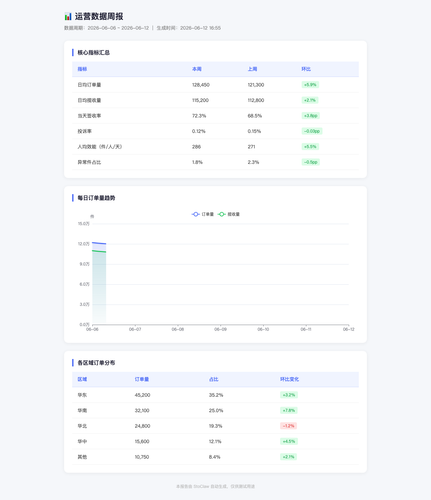Screen dimensions: 431x500
Task: Click the 06-12 x-axis label
Action: 349,329
